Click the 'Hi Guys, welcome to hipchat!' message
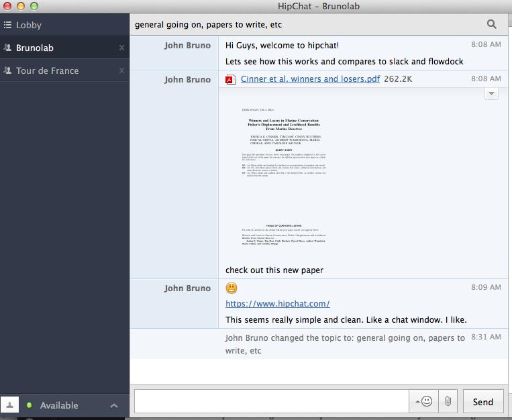Viewport: 512px width, 420px height. (x=282, y=46)
